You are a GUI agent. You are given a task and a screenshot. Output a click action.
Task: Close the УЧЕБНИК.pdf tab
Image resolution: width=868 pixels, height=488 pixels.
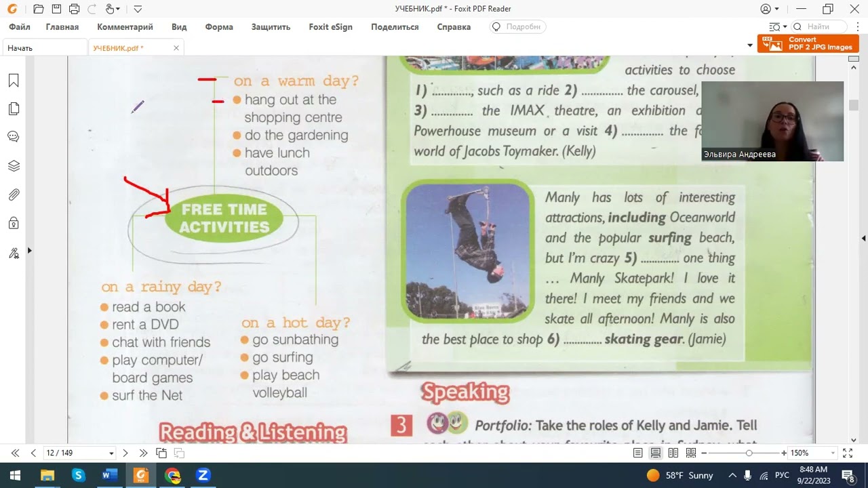(x=176, y=48)
